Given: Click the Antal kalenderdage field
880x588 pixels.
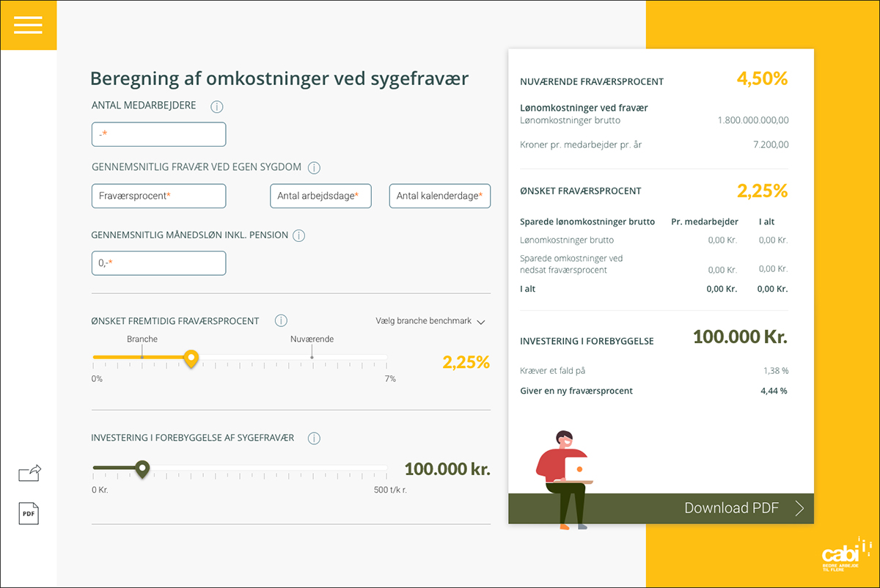Looking at the screenshot, I should tap(439, 196).
